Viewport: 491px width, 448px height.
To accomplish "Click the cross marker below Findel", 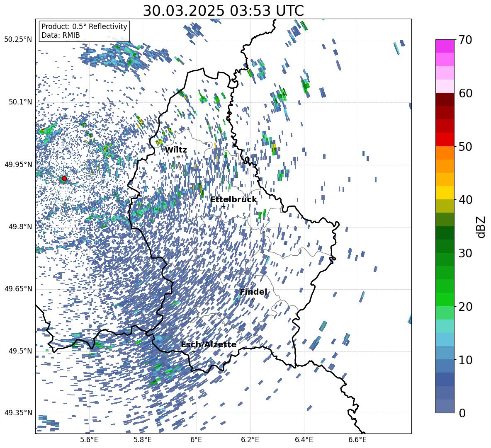I will [253, 299].
